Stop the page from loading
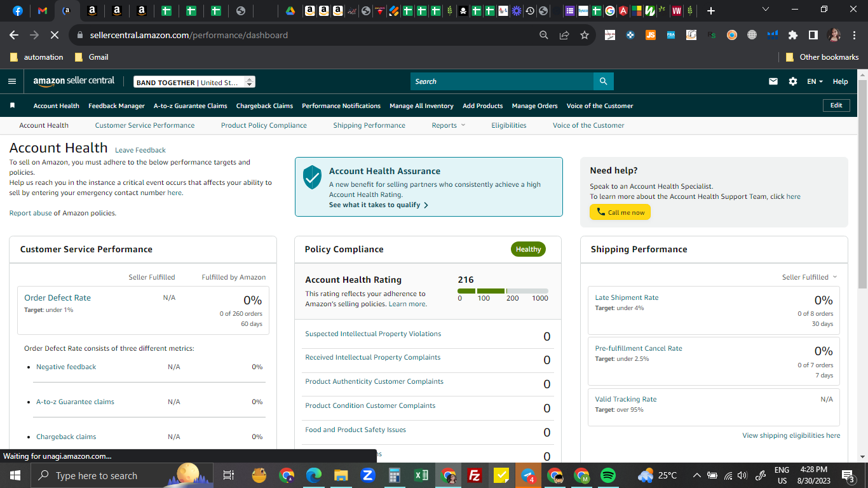This screenshot has height=488, width=868. [x=55, y=35]
